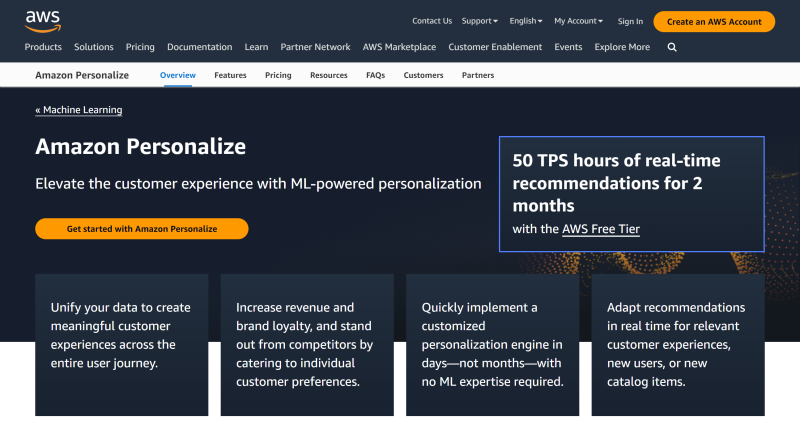This screenshot has height=434, width=800.
Task: Open the Explore More menu
Action: pos(622,47)
